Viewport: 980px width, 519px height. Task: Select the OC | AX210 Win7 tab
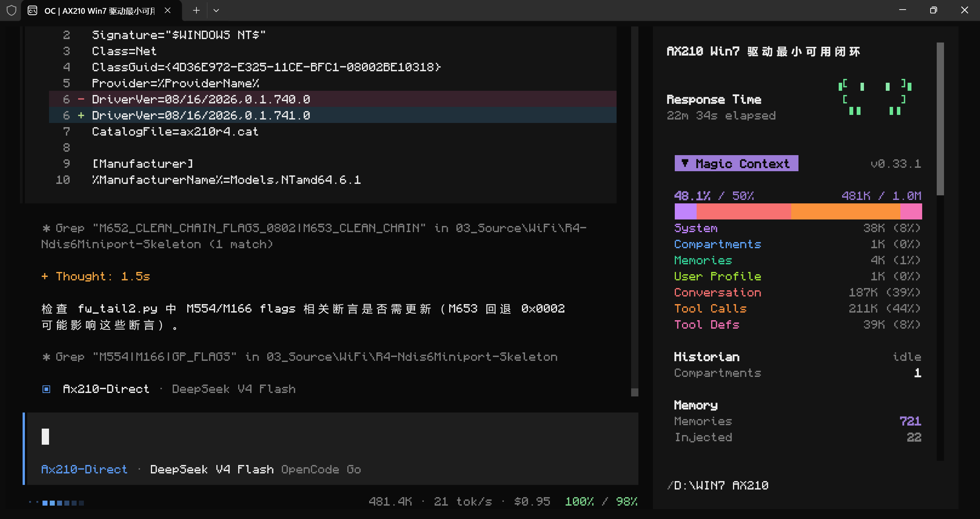(101, 10)
